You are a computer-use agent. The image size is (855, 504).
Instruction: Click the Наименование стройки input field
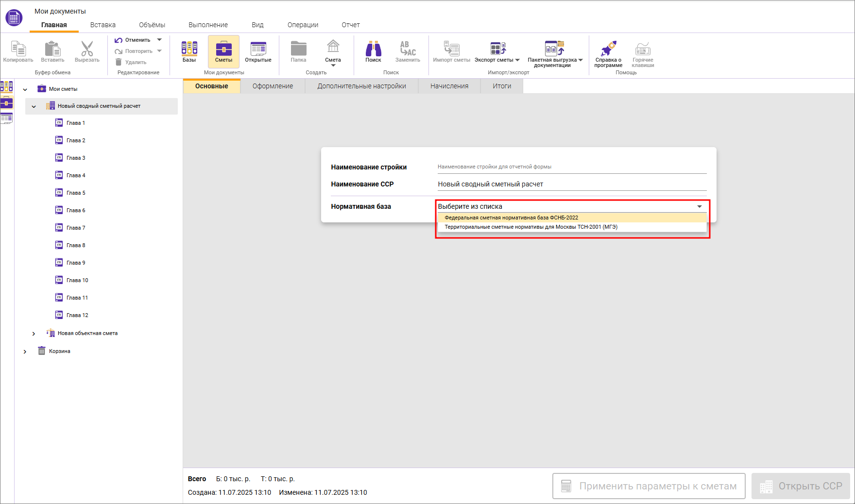(x=571, y=167)
